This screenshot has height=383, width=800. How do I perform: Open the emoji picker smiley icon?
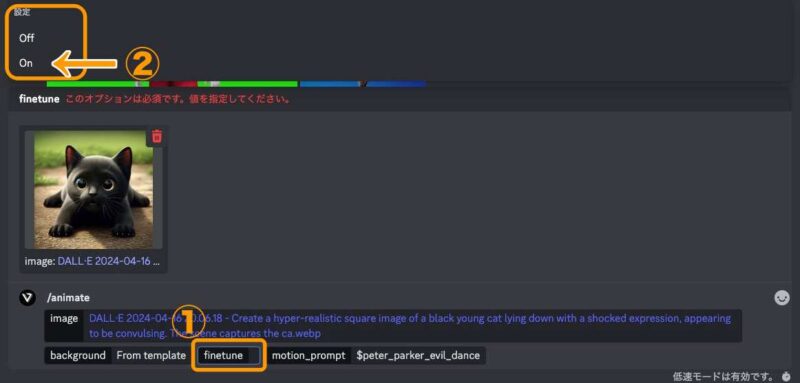782,298
